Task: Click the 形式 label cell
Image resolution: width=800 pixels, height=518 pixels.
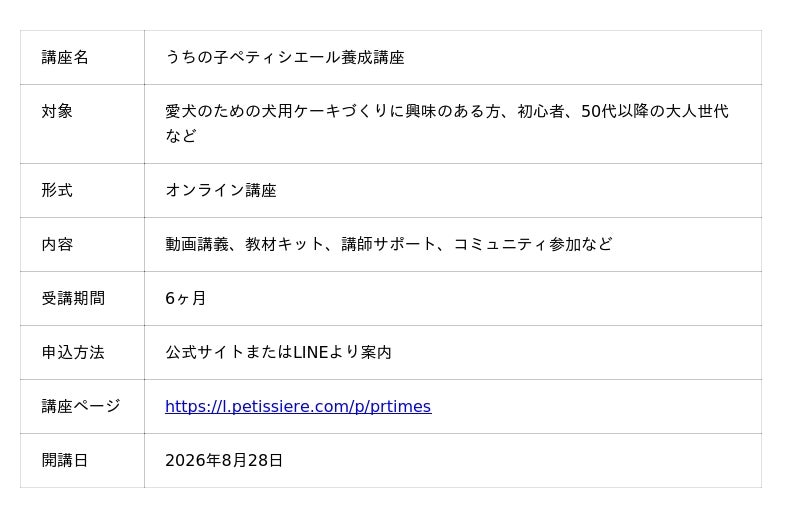Action: click(82, 190)
